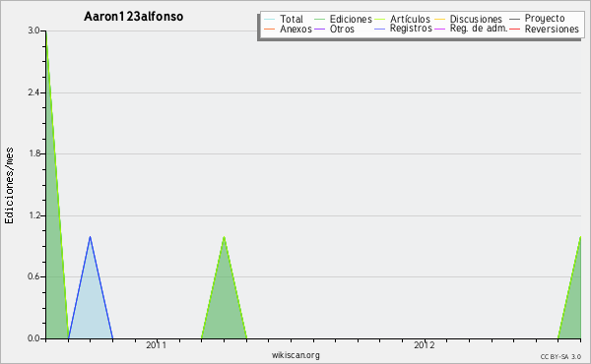The width and height of the screenshot is (591, 364).
Task: Click the purple Otros legend line
Action: click(319, 29)
